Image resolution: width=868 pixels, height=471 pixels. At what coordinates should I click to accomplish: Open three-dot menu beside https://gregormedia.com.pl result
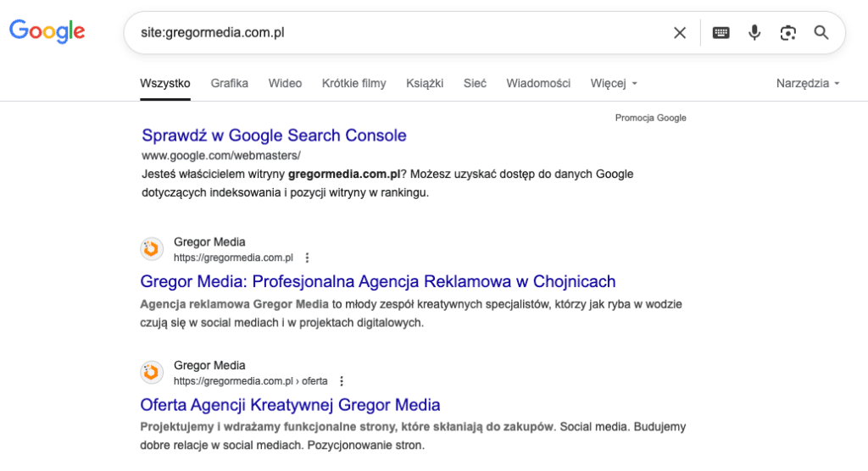(x=307, y=258)
